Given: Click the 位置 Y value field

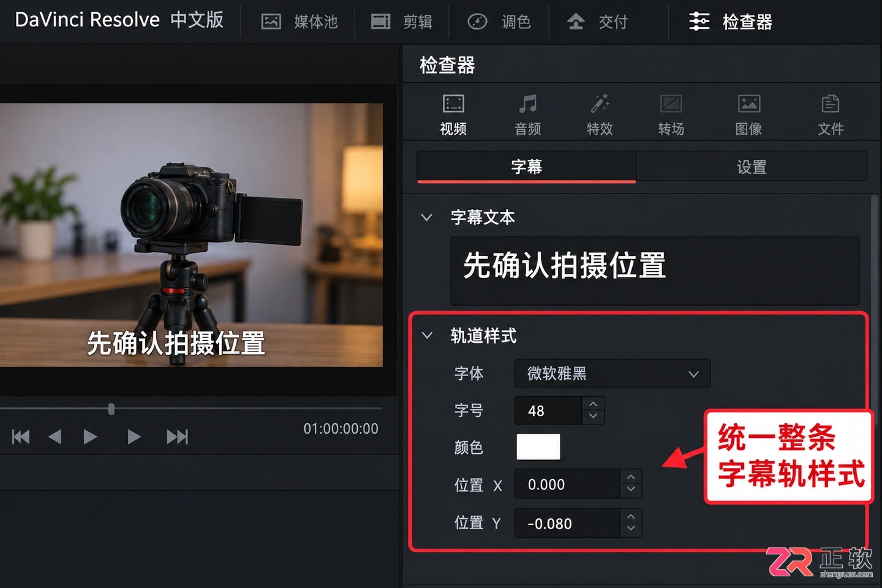Looking at the screenshot, I should [567, 523].
